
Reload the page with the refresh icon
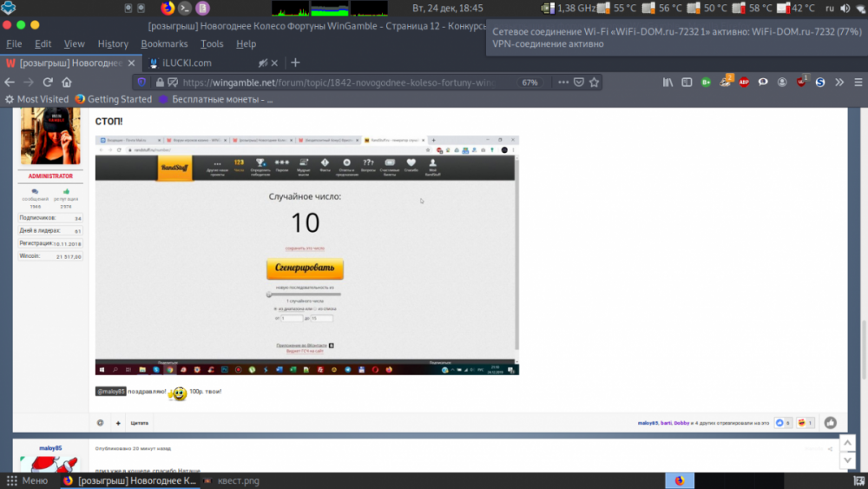tap(48, 83)
